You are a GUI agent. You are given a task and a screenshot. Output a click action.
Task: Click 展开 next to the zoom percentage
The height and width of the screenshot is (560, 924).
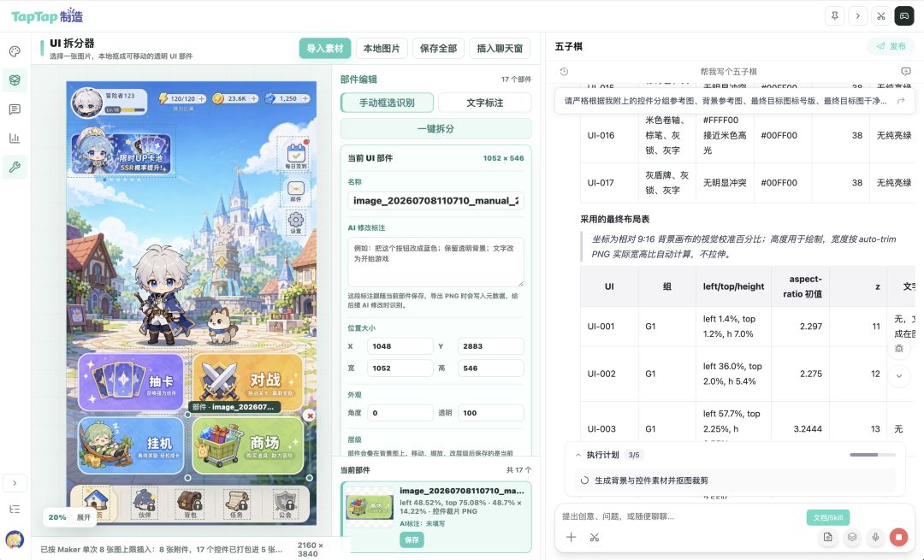(x=84, y=517)
